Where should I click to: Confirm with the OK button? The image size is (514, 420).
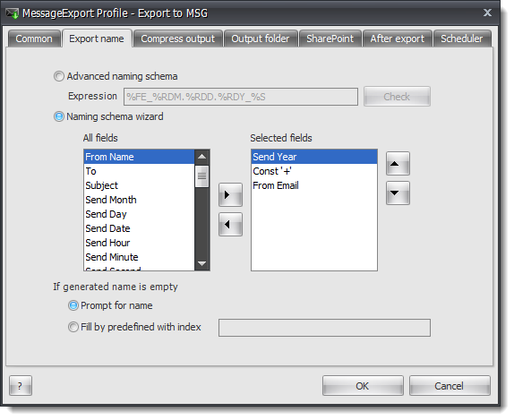pyautogui.click(x=363, y=386)
